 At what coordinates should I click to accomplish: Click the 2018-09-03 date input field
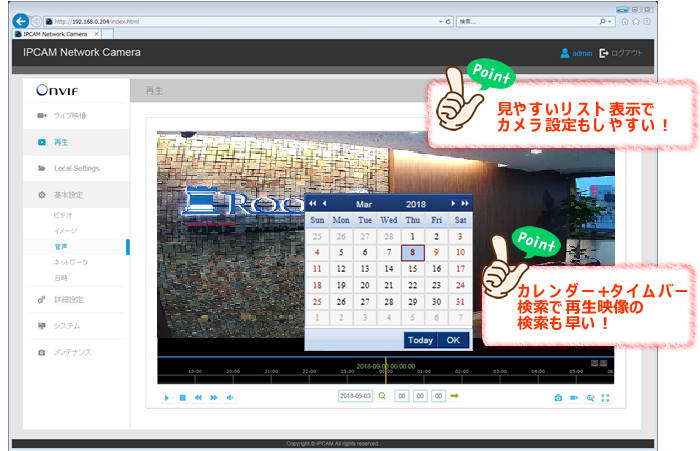[x=355, y=397]
